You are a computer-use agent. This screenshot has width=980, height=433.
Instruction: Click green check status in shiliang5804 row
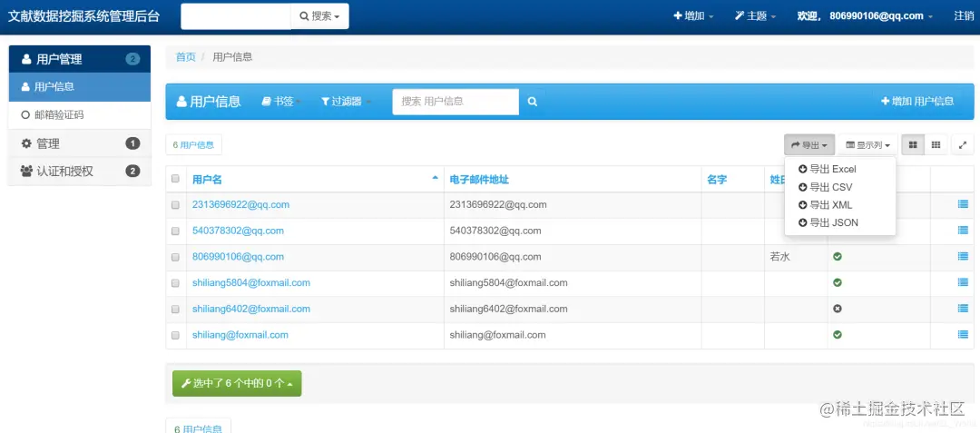838,283
